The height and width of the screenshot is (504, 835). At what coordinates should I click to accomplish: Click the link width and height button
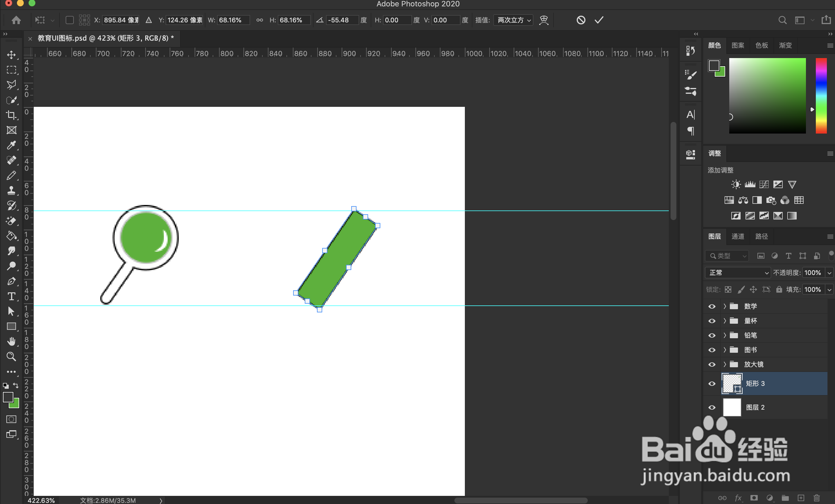pyautogui.click(x=259, y=20)
